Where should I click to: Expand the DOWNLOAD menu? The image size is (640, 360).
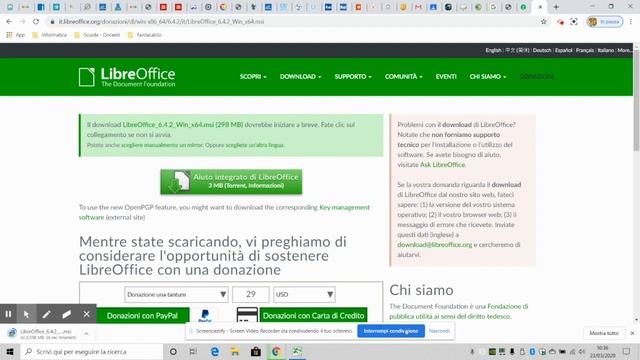click(300, 77)
